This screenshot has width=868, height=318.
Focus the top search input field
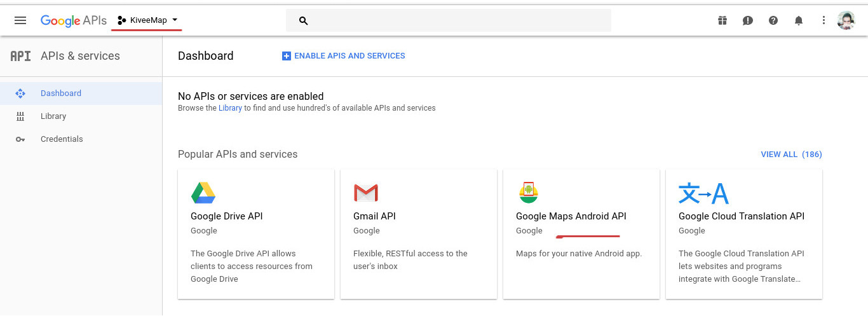[449, 20]
